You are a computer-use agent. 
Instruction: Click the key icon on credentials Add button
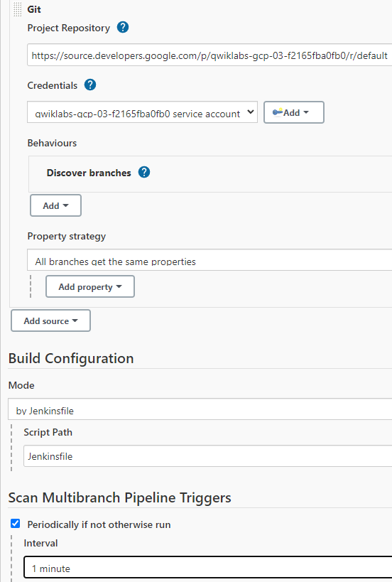point(278,112)
